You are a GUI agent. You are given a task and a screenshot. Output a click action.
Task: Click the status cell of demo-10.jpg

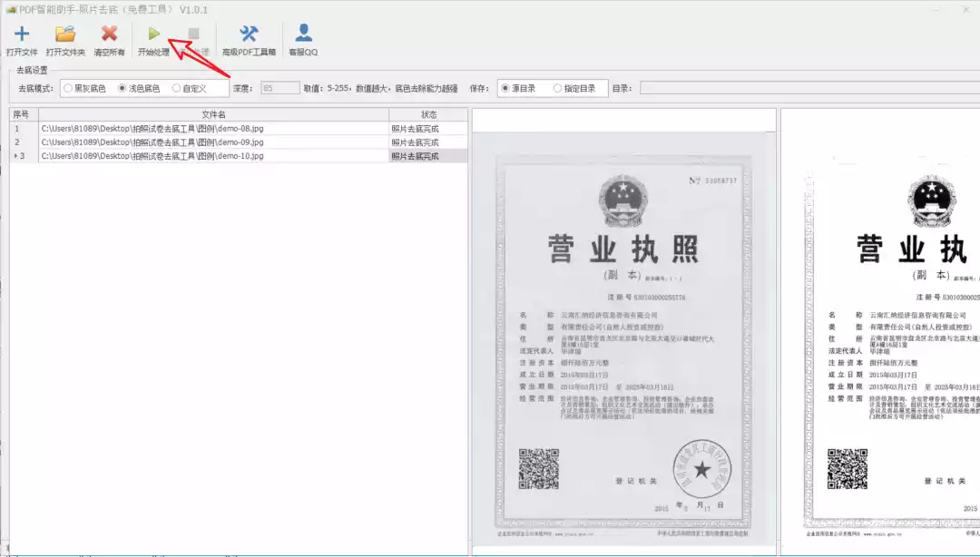click(x=428, y=156)
